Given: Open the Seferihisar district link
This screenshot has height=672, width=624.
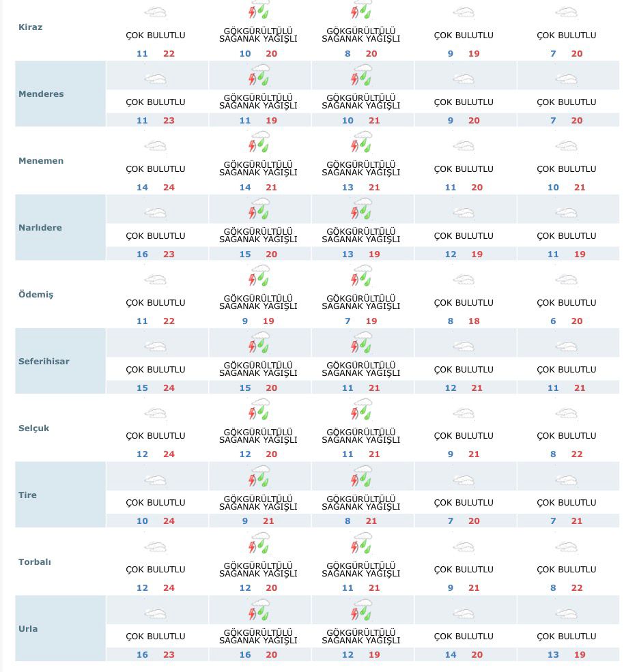Looking at the screenshot, I should point(44,362).
